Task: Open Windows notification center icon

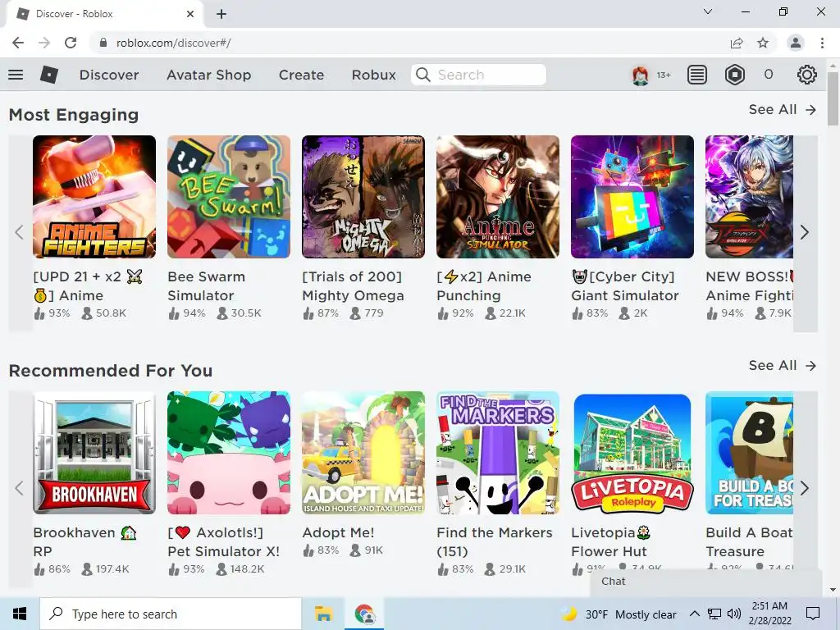Action: click(x=813, y=614)
